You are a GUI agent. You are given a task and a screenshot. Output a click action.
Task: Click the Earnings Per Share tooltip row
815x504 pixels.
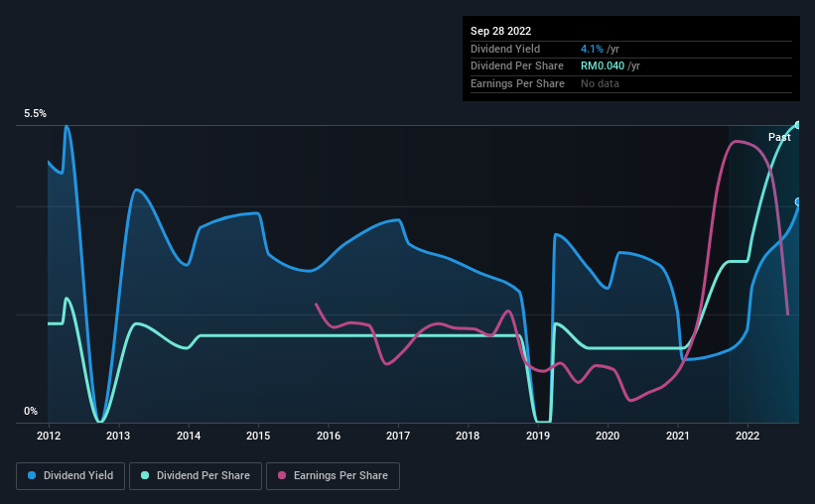point(631,83)
